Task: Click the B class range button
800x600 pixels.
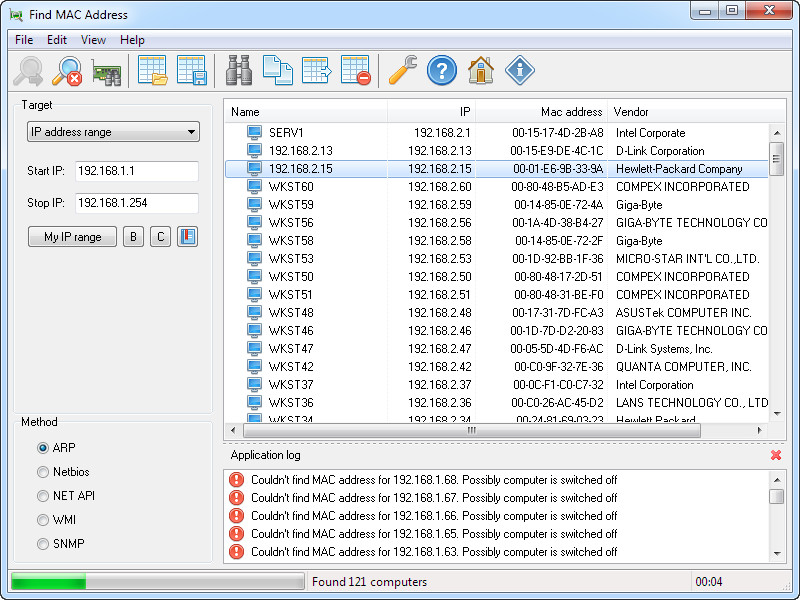Action: pyautogui.click(x=133, y=237)
